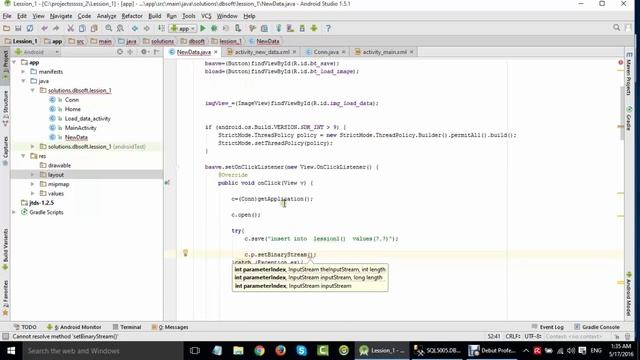Select the drawable folder
Screen dimensions: 640x360
click(x=59, y=165)
